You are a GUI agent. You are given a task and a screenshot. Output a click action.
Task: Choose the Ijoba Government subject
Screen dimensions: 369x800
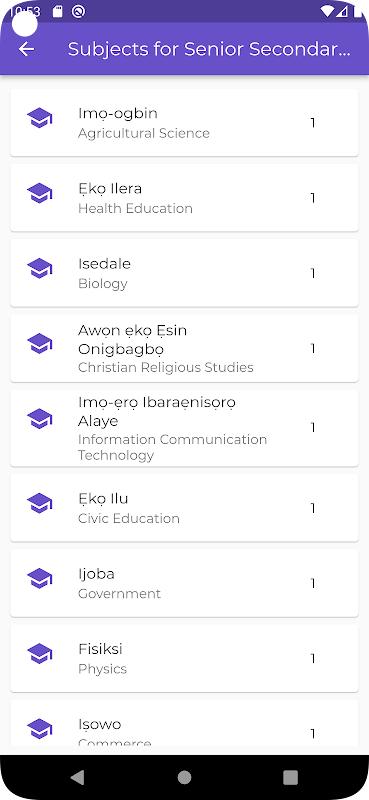coord(184,583)
